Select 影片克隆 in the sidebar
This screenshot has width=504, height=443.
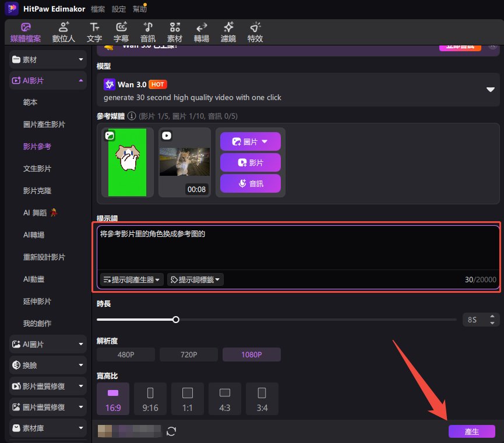point(37,191)
